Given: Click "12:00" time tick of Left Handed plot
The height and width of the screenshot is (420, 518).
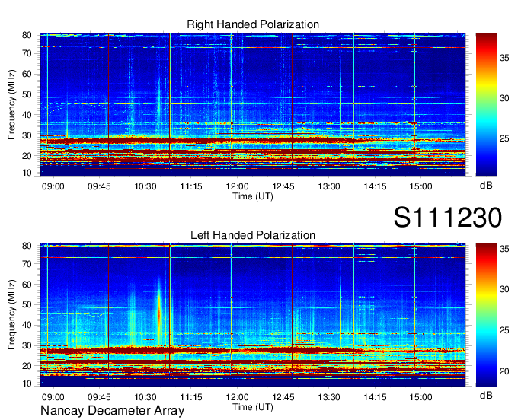Looking at the screenshot, I should pyautogui.click(x=237, y=397).
